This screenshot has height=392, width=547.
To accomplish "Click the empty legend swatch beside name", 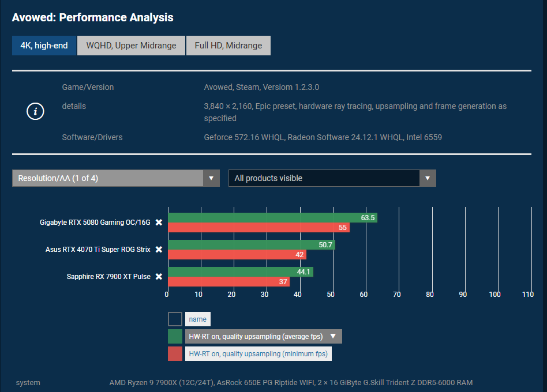I will click(x=175, y=319).
